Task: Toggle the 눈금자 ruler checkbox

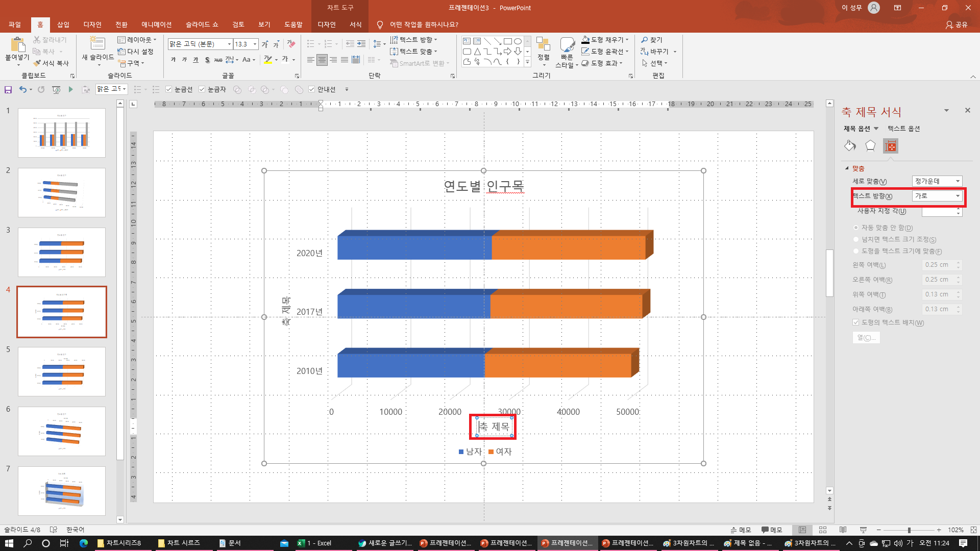Action: [202, 89]
